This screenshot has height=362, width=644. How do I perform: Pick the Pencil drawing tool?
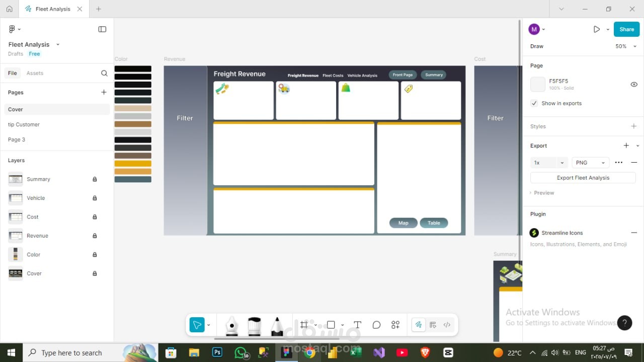coord(277,326)
